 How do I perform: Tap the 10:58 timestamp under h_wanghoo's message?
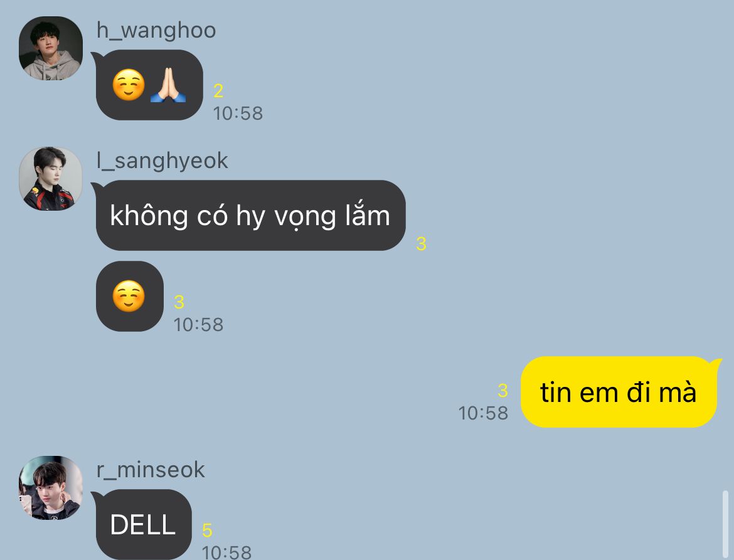click(x=238, y=114)
